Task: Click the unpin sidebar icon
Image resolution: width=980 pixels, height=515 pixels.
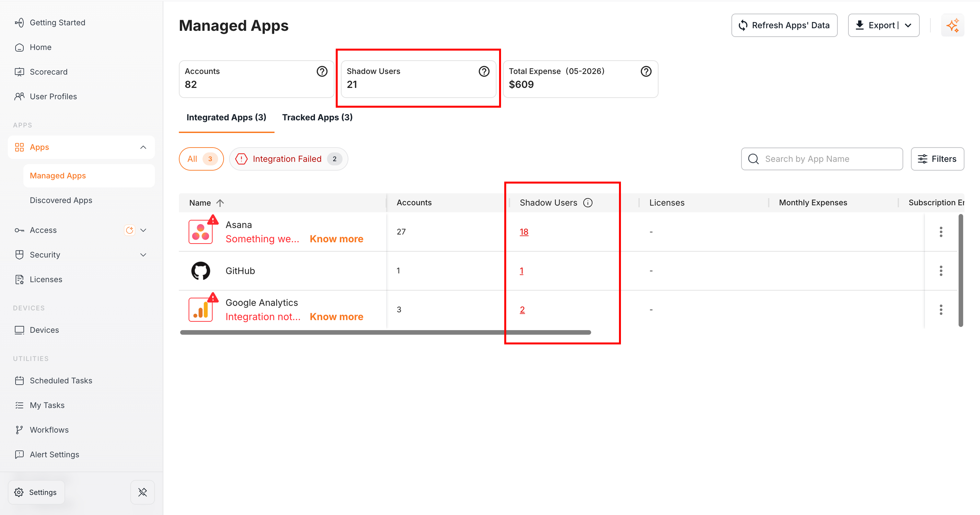Action: pos(142,492)
